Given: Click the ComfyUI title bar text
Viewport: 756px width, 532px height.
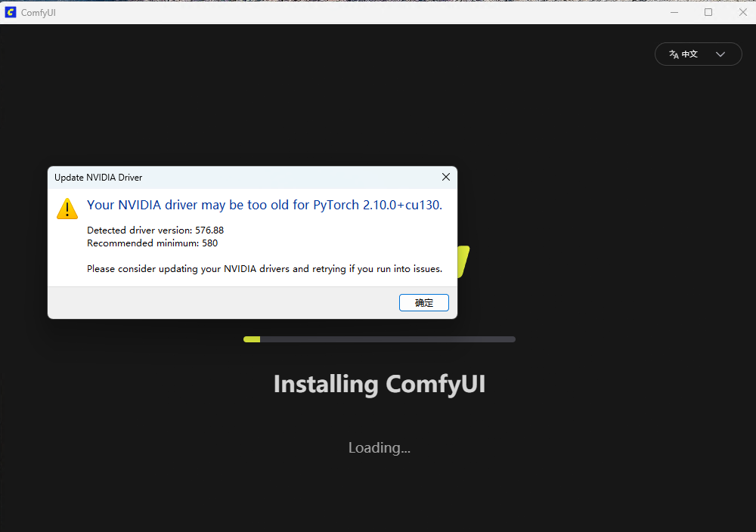Looking at the screenshot, I should point(38,13).
